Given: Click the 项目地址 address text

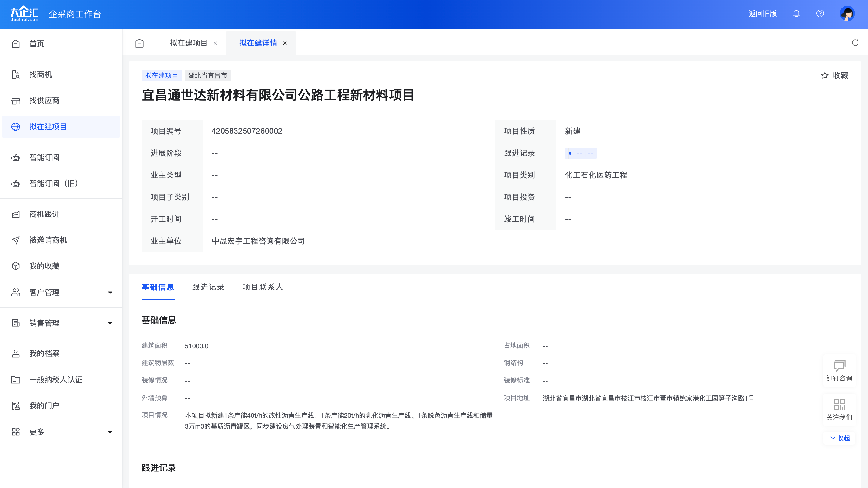Looking at the screenshot, I should (x=648, y=398).
